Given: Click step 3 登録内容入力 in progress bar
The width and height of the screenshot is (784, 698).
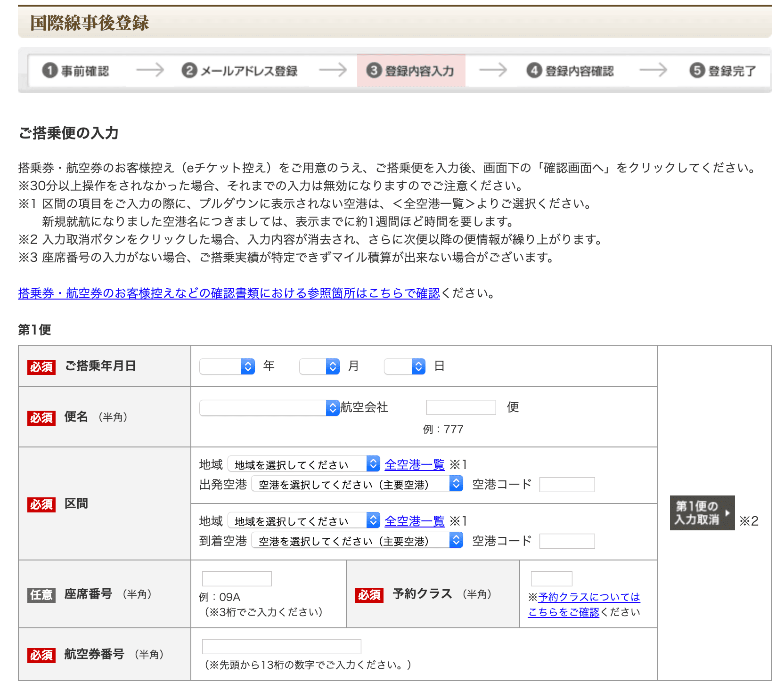Looking at the screenshot, I should pyautogui.click(x=411, y=71).
